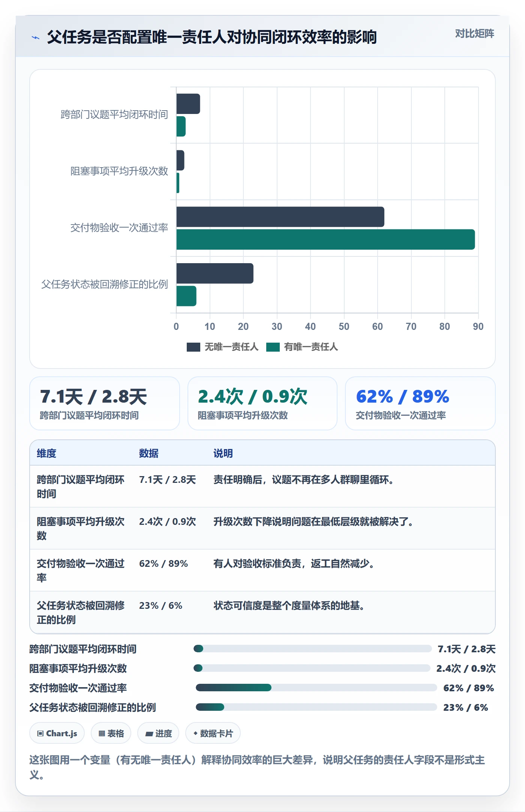Click the progress bar for 父任务状态被回溯修正的比例
This screenshot has height=812, width=525.
coord(316,707)
